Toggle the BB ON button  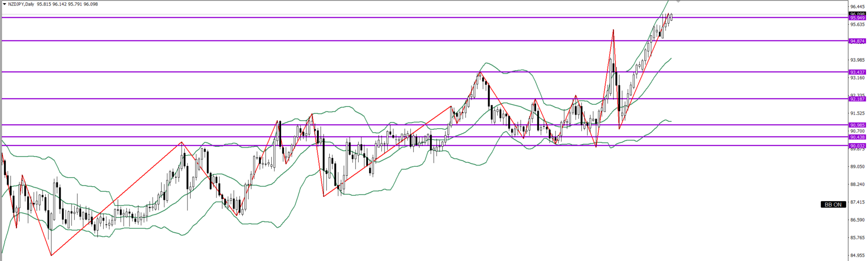833,205
